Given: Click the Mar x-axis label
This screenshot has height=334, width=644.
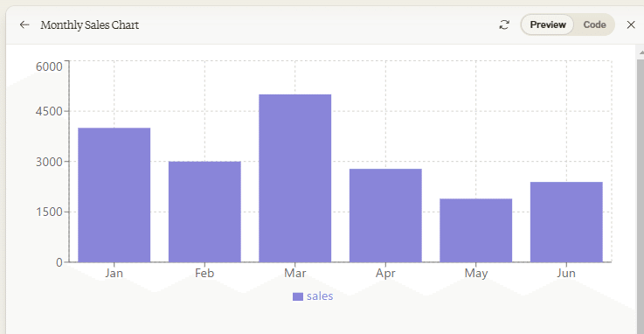Looking at the screenshot, I should [294, 273].
